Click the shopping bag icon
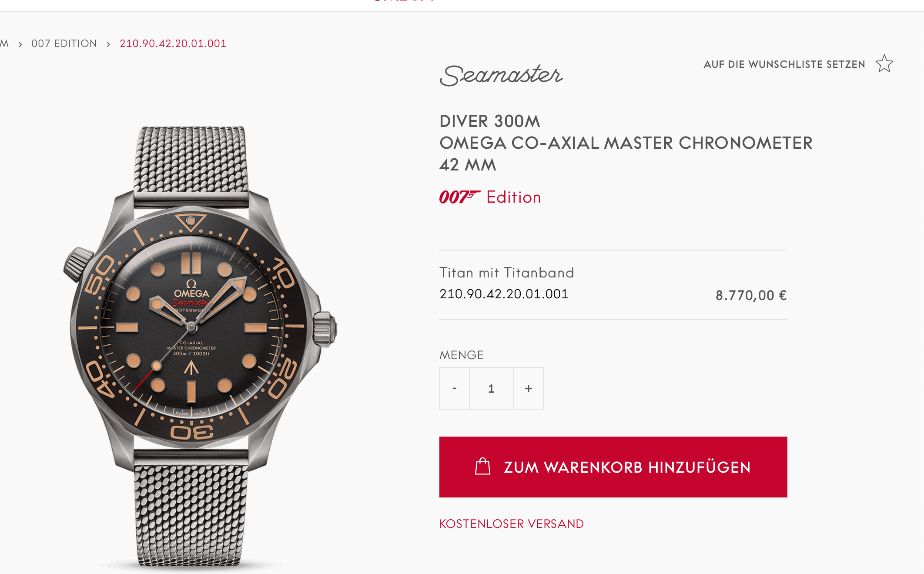 (482, 467)
